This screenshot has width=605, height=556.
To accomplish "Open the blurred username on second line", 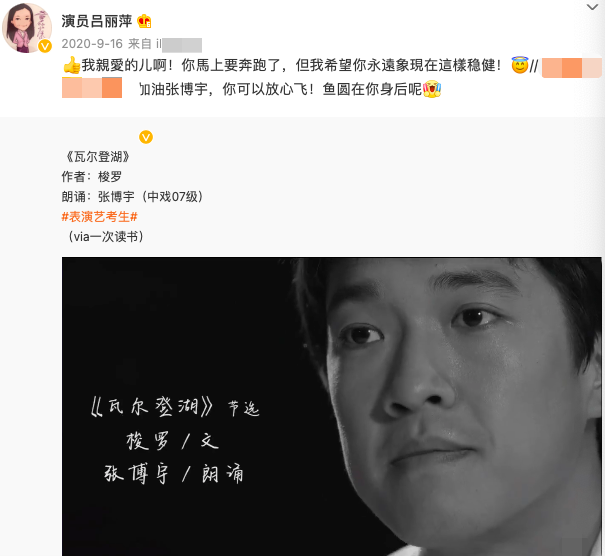I will click(x=92, y=88).
